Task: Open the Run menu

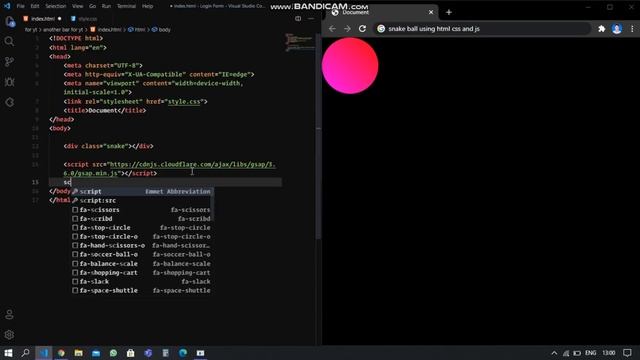Action: click(106, 6)
